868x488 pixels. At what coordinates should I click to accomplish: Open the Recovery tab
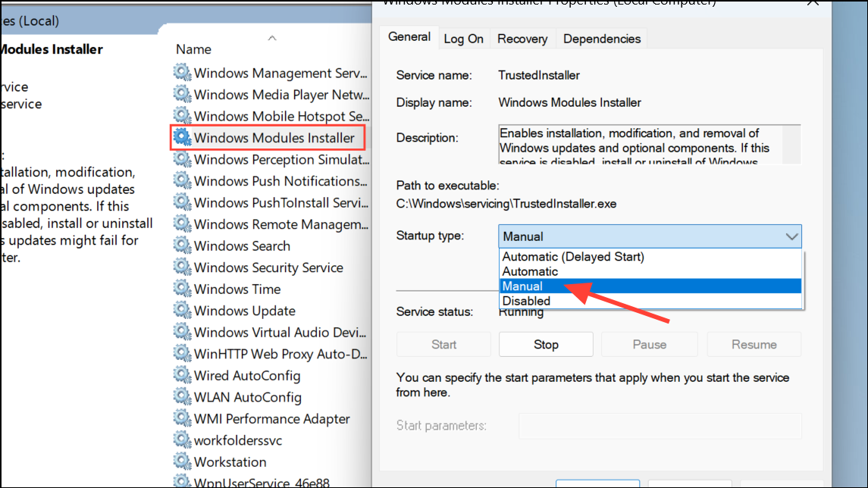coord(522,39)
